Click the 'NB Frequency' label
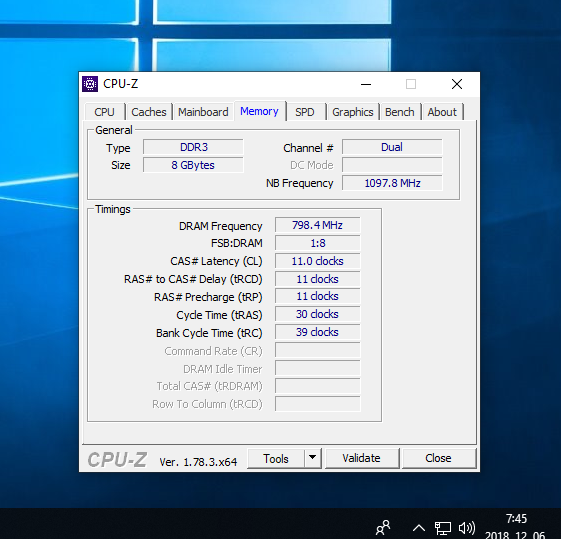This screenshot has width=561, height=539. coord(299,183)
